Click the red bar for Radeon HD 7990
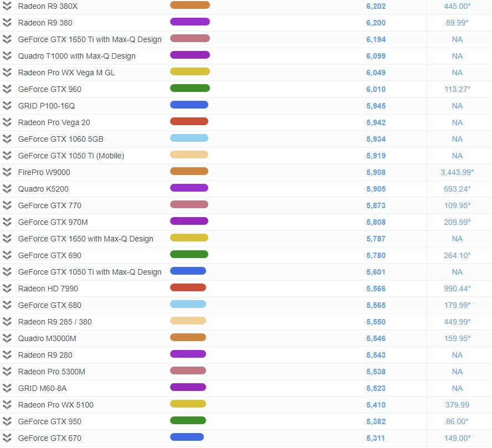Image resolution: width=492 pixels, height=448 pixels. pyautogui.click(x=188, y=287)
